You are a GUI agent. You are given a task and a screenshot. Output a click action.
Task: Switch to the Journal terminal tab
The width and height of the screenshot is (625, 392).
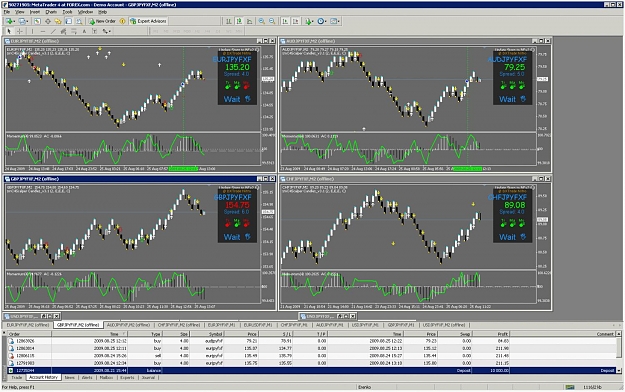click(x=148, y=377)
